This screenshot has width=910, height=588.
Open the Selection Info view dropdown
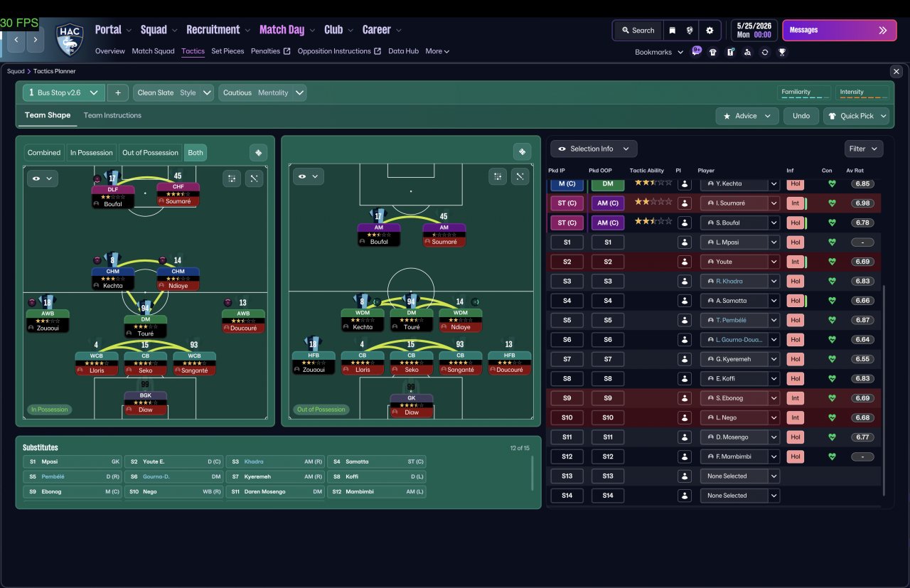[x=594, y=149]
